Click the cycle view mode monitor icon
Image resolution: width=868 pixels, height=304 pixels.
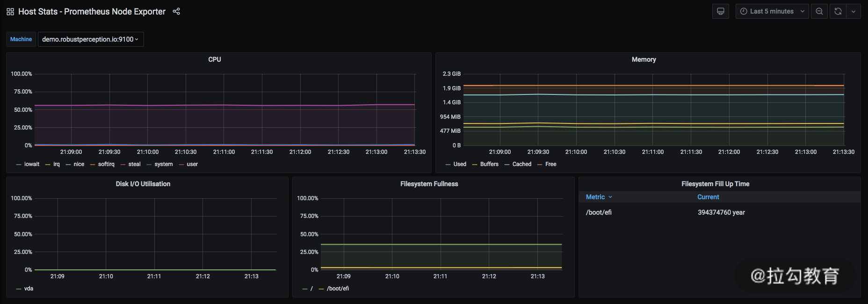[x=720, y=11]
